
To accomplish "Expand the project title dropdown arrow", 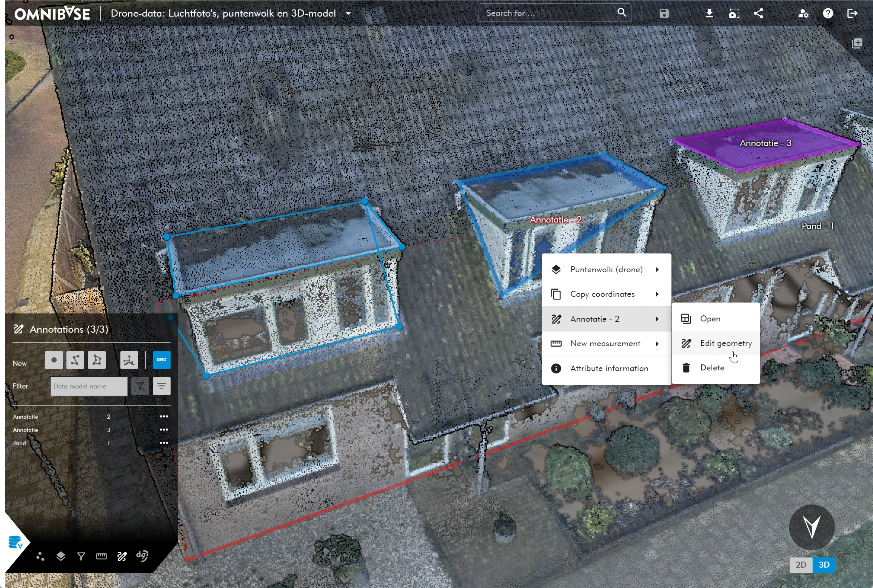I will pyautogui.click(x=348, y=14).
